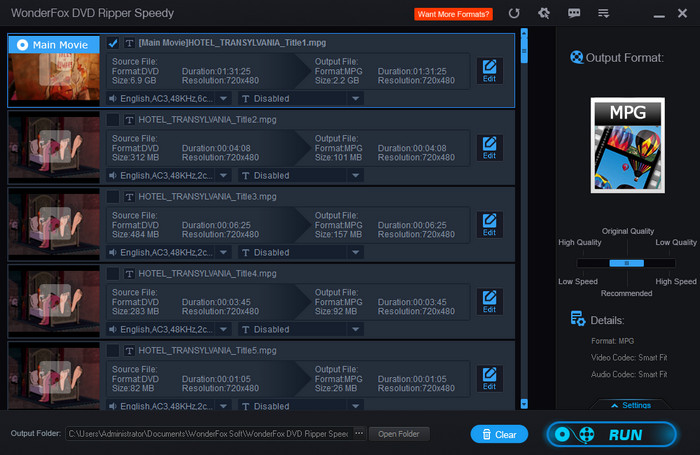Click the text "Audio Codec: Smart Fit"

click(629, 374)
